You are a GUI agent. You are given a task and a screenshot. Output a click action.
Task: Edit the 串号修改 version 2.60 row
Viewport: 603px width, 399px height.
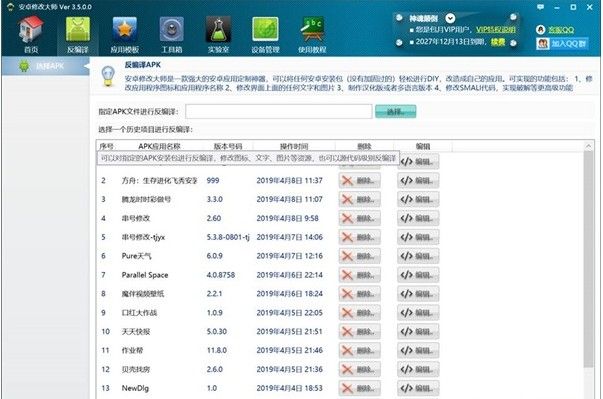[418, 218]
